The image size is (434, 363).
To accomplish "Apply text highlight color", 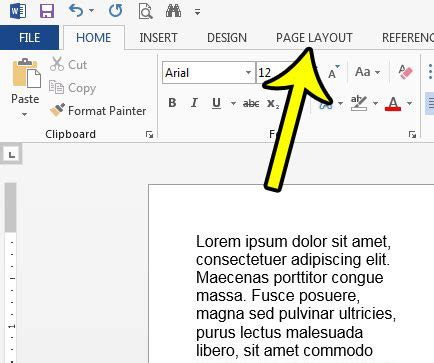I will [x=359, y=103].
